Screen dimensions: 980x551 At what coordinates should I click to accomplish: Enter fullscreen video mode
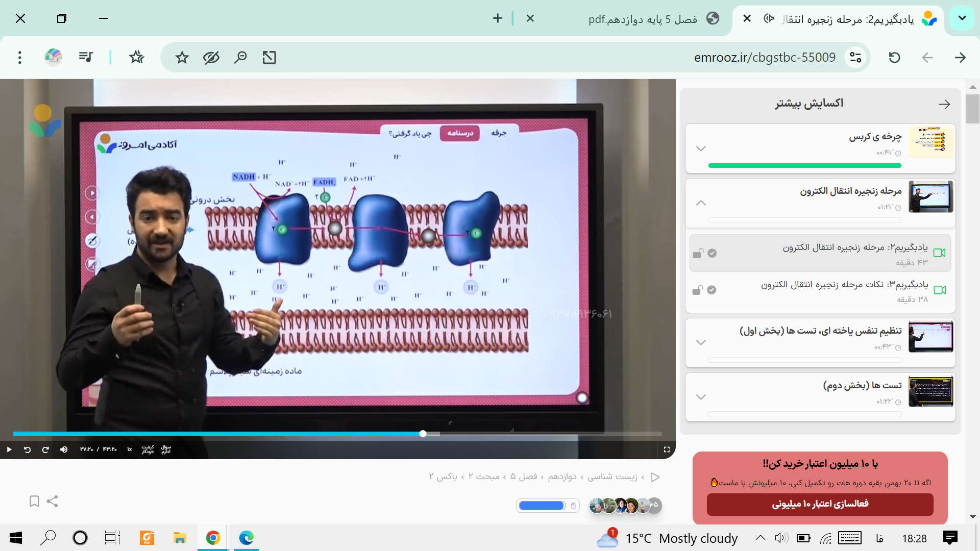(x=667, y=449)
